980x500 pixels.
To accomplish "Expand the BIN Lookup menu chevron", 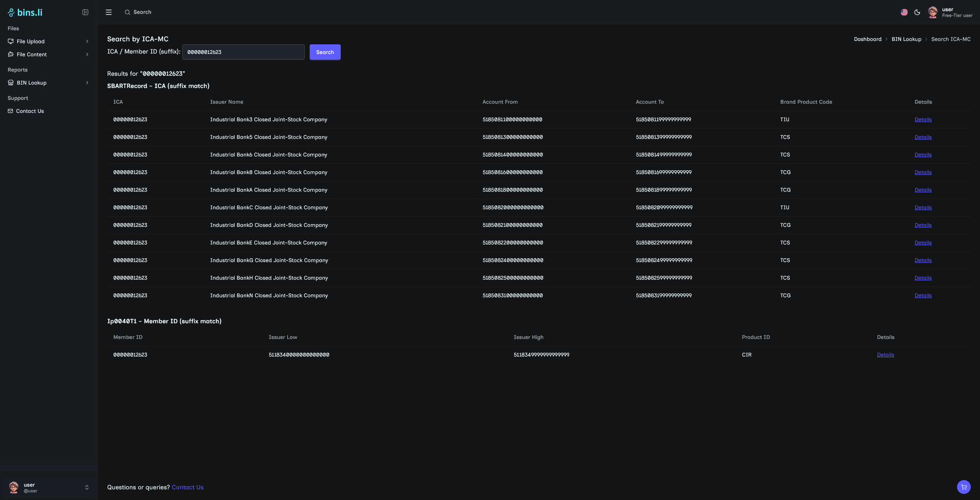I will (87, 83).
